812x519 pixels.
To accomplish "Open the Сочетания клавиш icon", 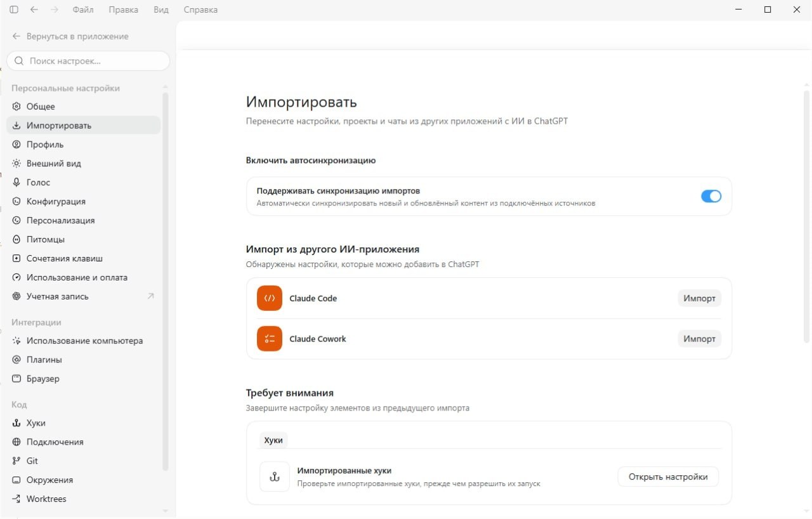I will pos(16,259).
